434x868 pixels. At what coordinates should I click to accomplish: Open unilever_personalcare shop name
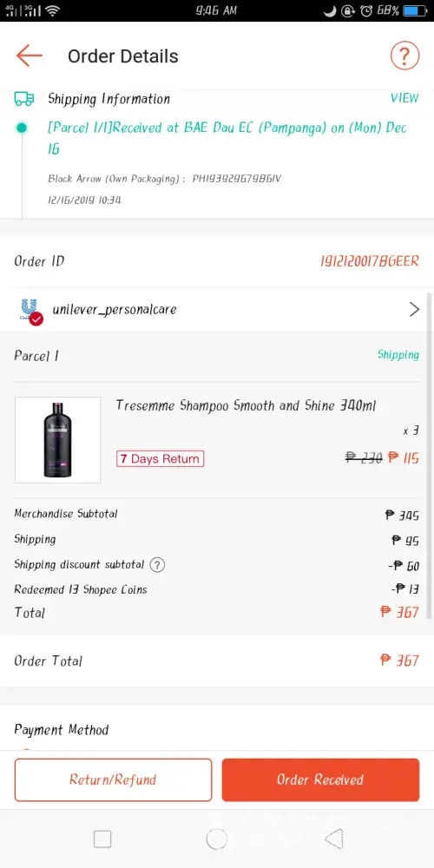(115, 310)
